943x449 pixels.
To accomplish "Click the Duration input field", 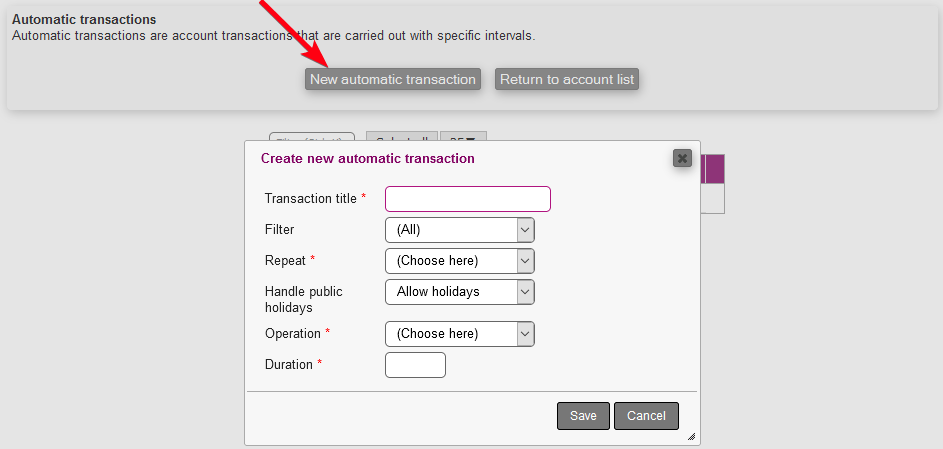I will click(415, 365).
